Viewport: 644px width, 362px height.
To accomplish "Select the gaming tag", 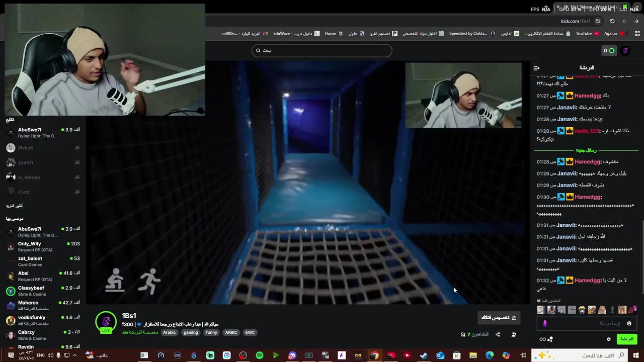I will coord(191,332).
